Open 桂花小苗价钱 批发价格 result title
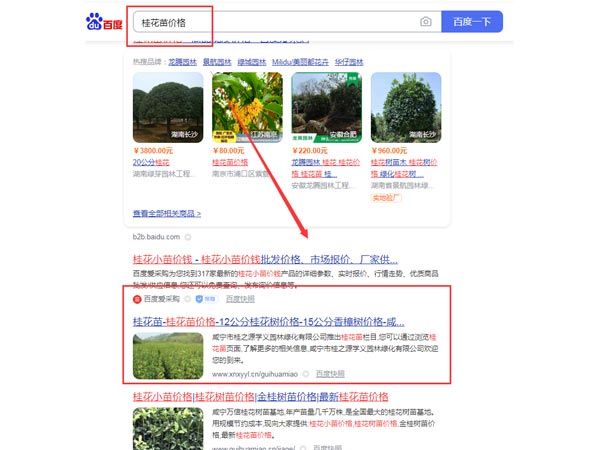The width and height of the screenshot is (600, 450). click(265, 257)
